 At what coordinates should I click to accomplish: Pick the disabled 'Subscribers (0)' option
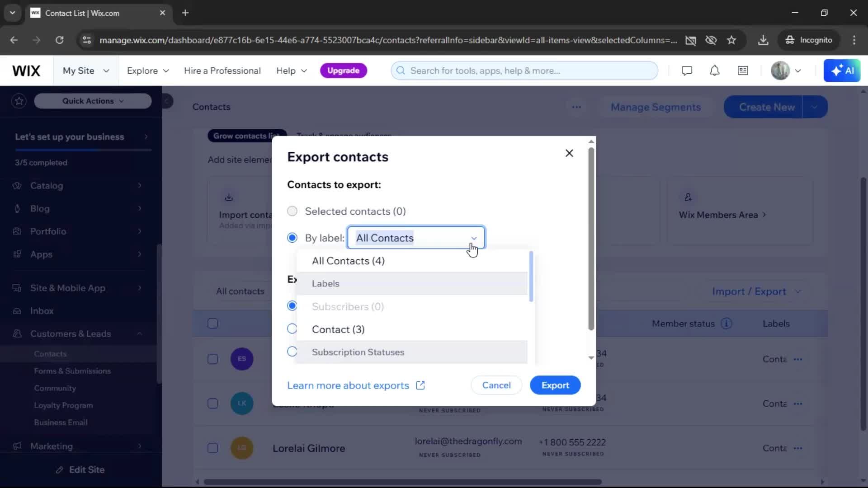[412, 306]
